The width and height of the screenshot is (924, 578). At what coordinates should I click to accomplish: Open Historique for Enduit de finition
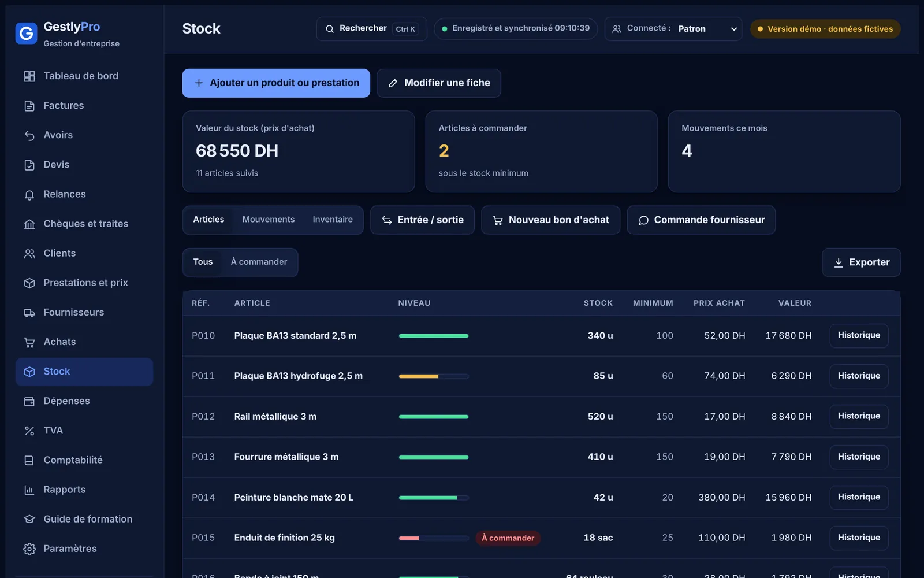coord(859,538)
